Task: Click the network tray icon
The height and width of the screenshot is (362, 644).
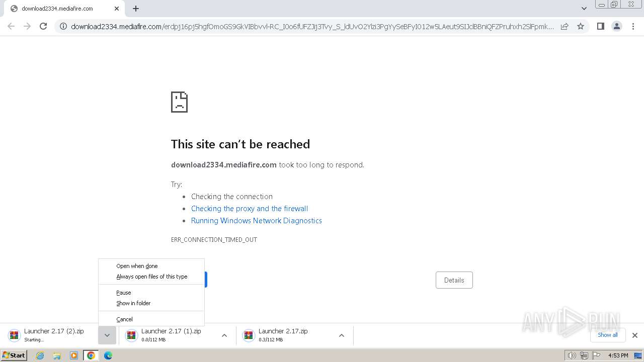Action: pos(584,355)
